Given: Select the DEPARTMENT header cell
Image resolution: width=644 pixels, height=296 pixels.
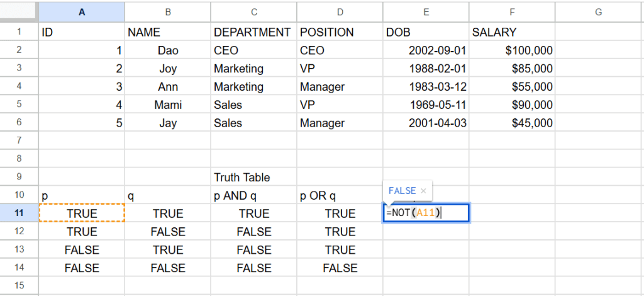Looking at the screenshot, I should pos(253,32).
